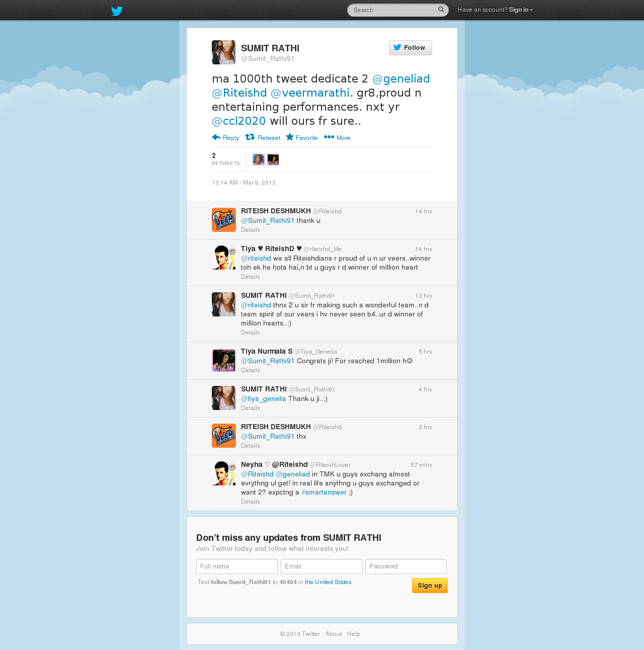Expand Details under "wonderful team" reply
Image resolution: width=644 pixels, height=650 pixels.
coord(251,333)
